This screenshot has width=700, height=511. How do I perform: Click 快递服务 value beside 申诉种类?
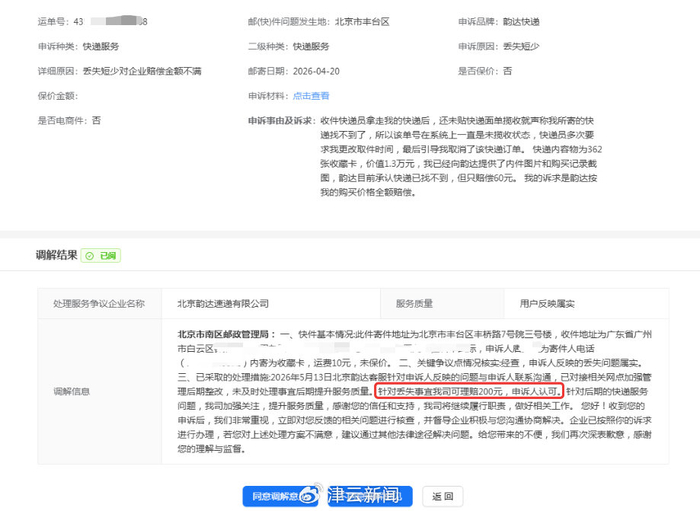(101, 46)
